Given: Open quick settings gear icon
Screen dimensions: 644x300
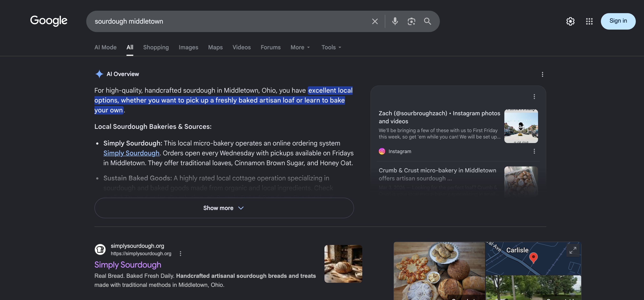Looking at the screenshot, I should tap(570, 21).
